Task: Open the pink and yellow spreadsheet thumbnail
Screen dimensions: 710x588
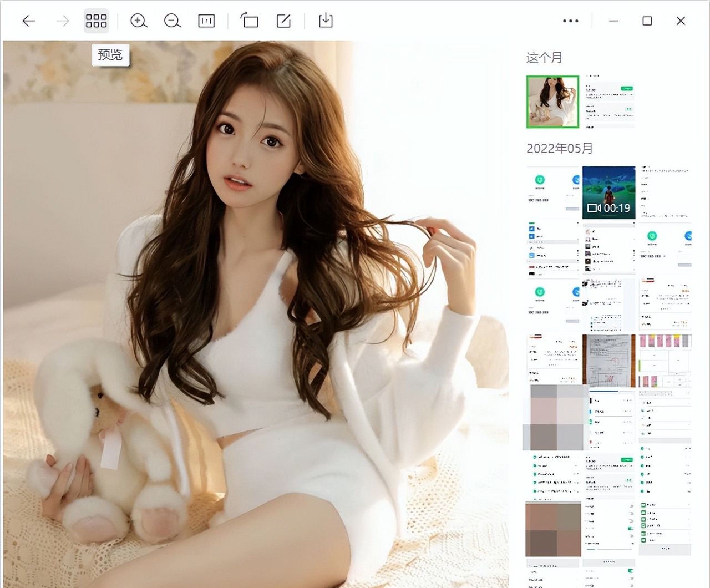Action: [x=665, y=361]
